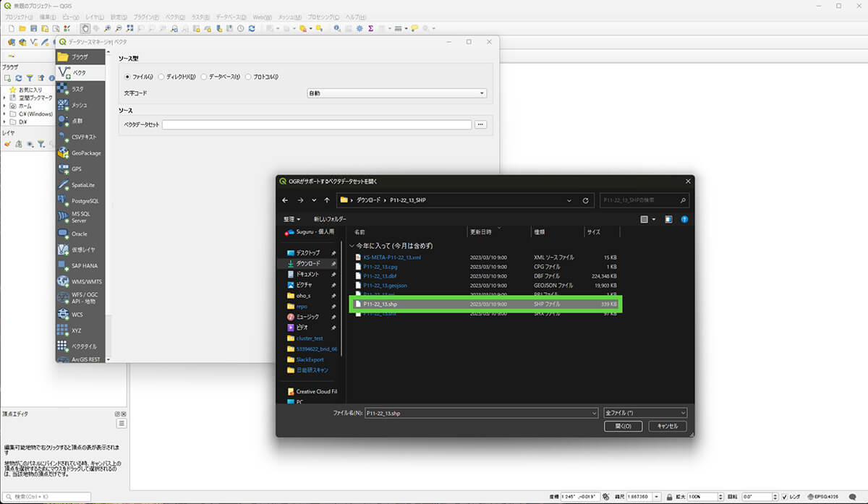This screenshot has height=504, width=868.
Task: Open the WFS / OGC API source
Action: coord(80,298)
